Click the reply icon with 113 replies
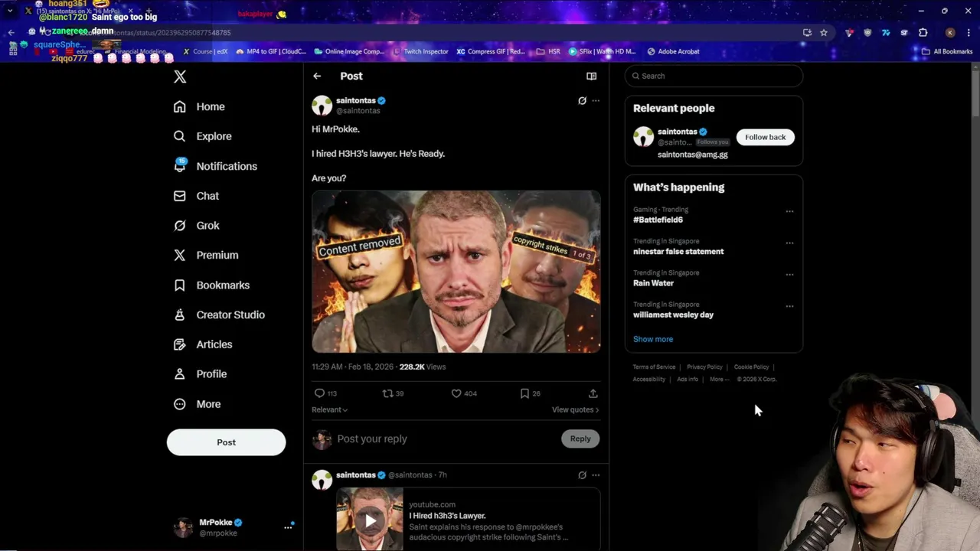This screenshot has width=980, height=551. tap(319, 393)
